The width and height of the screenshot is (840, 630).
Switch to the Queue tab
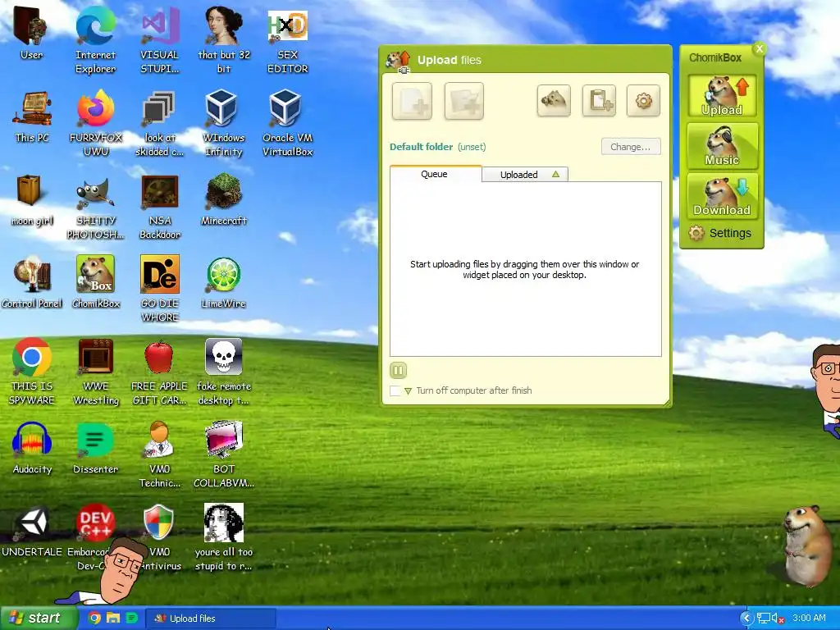[435, 174]
